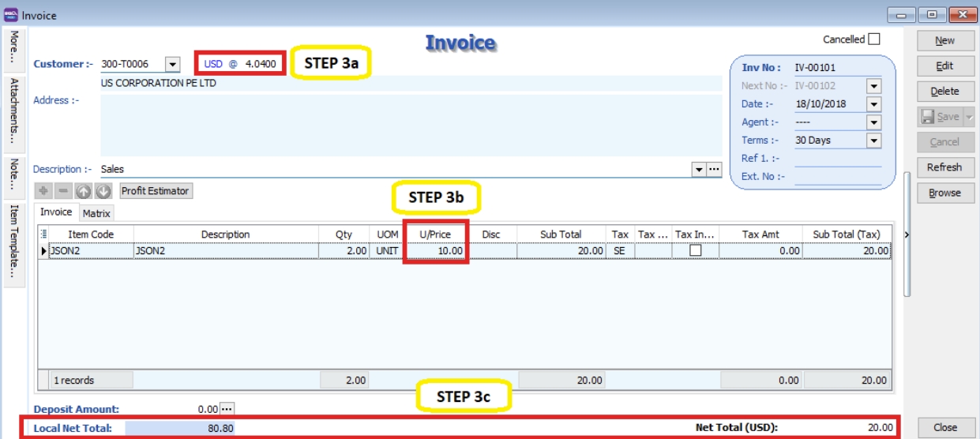Click the SE tax code cell

click(x=620, y=250)
